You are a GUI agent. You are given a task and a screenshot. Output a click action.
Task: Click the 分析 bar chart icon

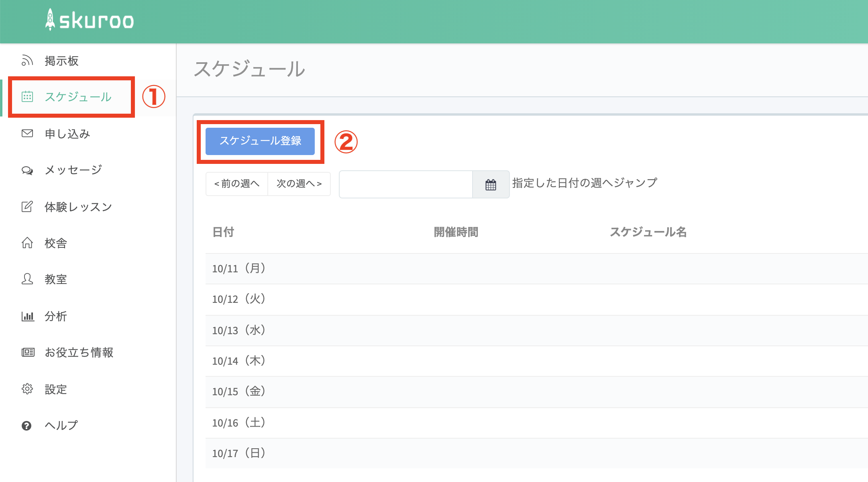pyautogui.click(x=28, y=316)
